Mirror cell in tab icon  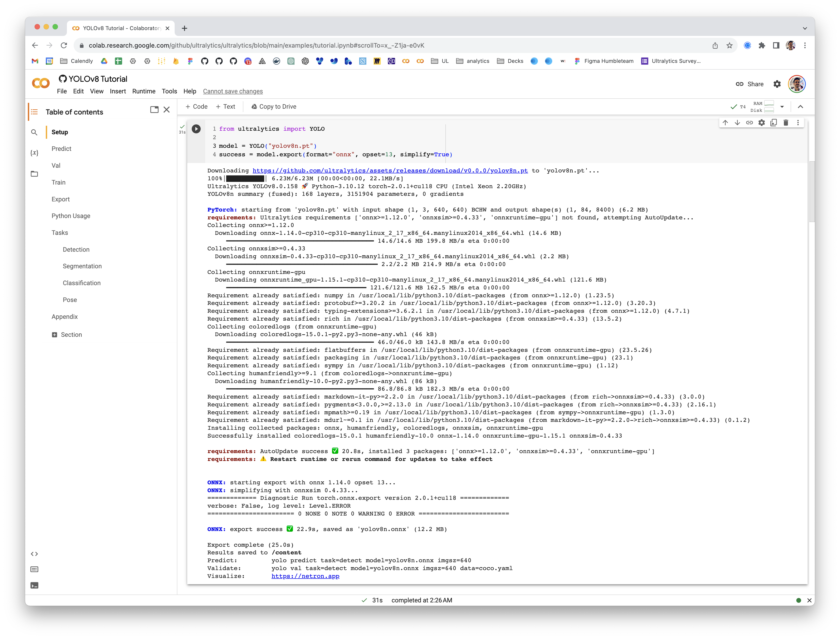tap(774, 122)
